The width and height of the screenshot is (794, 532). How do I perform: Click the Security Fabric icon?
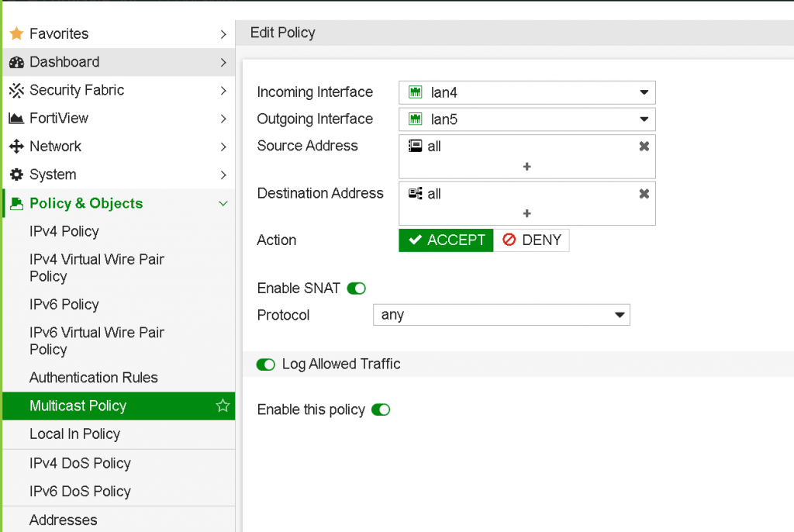point(17,90)
